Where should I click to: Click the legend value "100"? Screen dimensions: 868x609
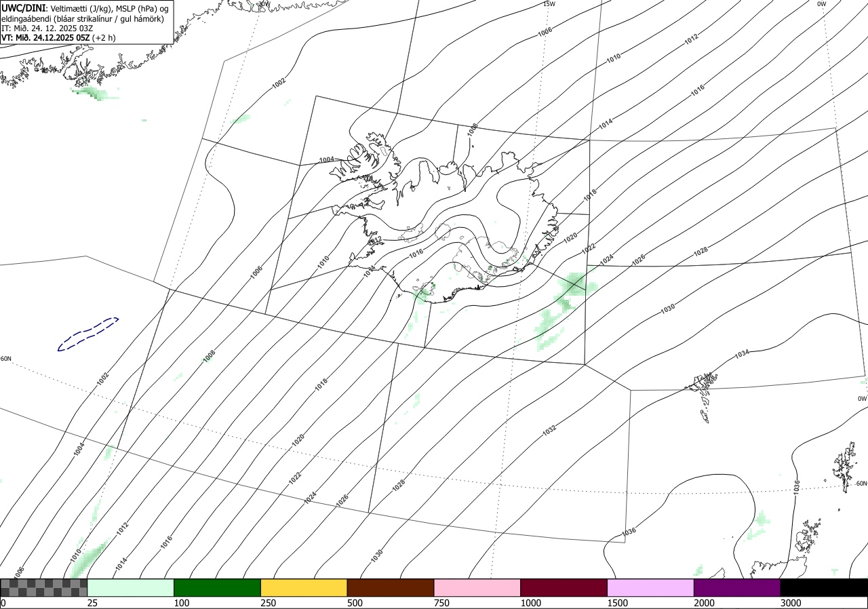coord(181,603)
